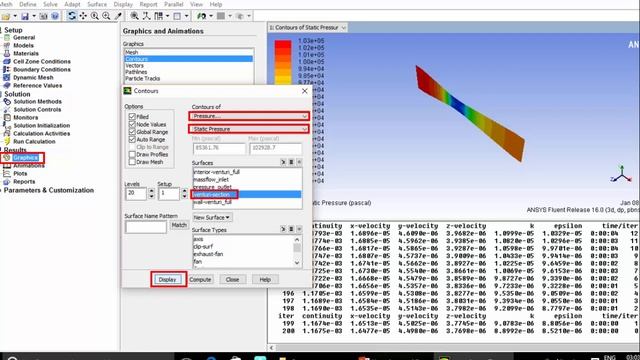
Task: Open the Define menu
Action: tap(28, 4)
